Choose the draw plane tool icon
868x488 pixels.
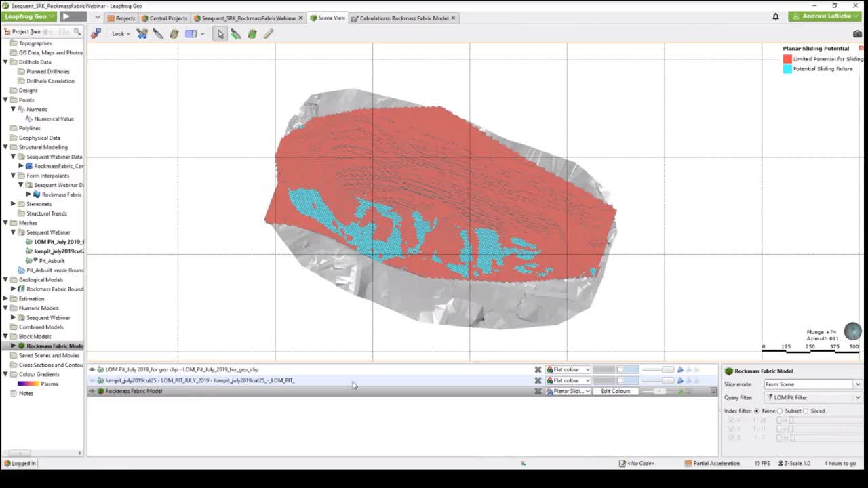(174, 33)
